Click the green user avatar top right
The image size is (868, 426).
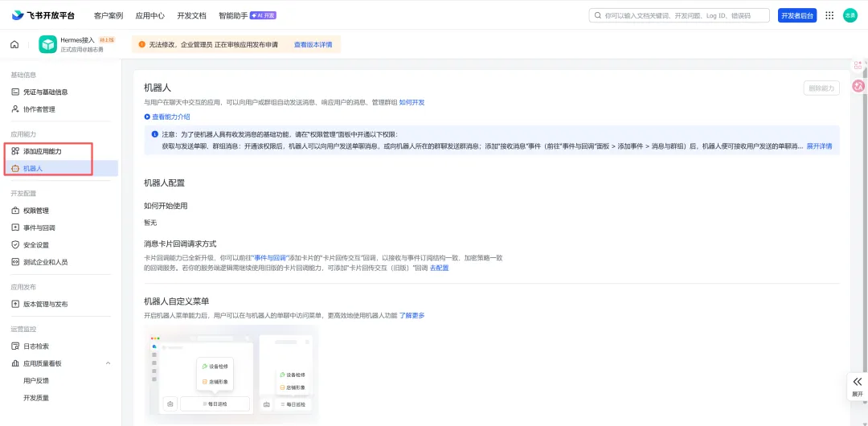[x=850, y=15]
